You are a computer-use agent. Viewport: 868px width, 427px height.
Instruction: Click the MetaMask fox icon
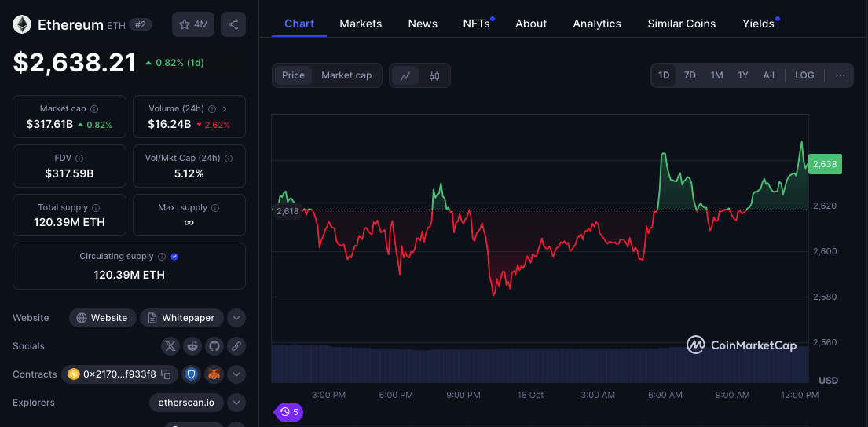pos(214,374)
